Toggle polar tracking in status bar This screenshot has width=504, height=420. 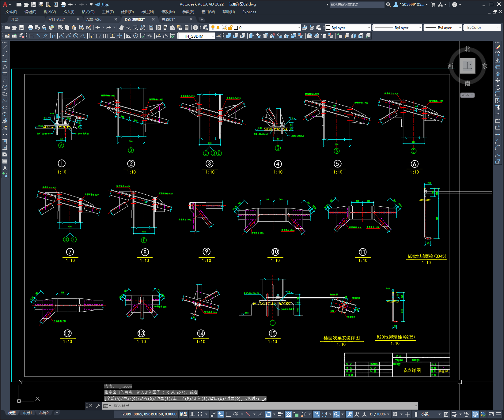pos(236,414)
